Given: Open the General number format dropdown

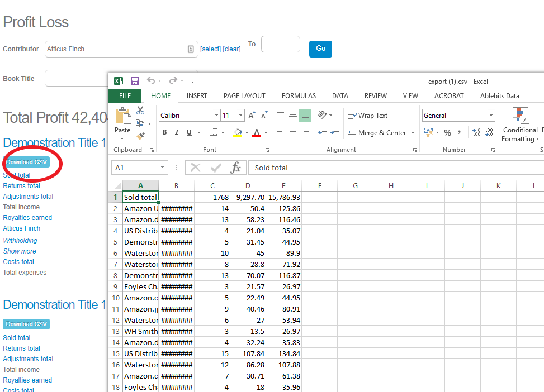Looking at the screenshot, I should tap(491, 116).
